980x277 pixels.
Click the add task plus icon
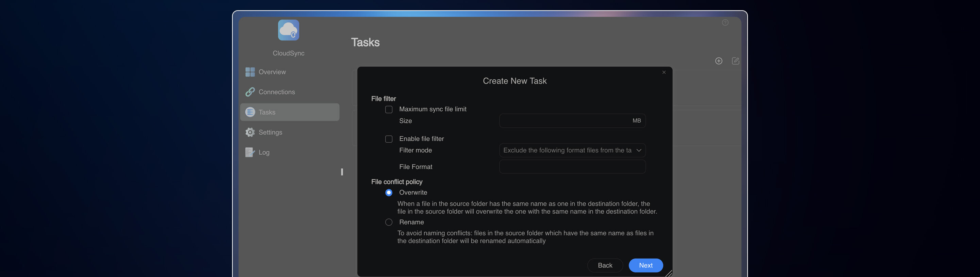[719, 61]
